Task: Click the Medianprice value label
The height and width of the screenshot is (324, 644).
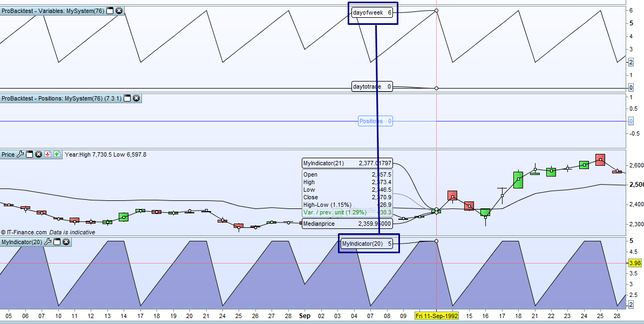Action: click(347, 224)
